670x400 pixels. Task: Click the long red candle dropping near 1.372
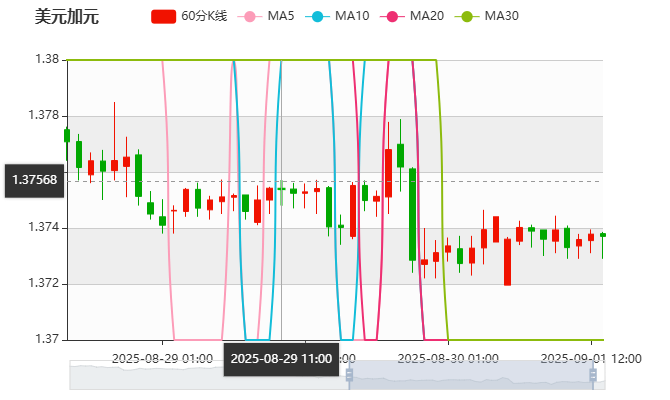coord(507,262)
